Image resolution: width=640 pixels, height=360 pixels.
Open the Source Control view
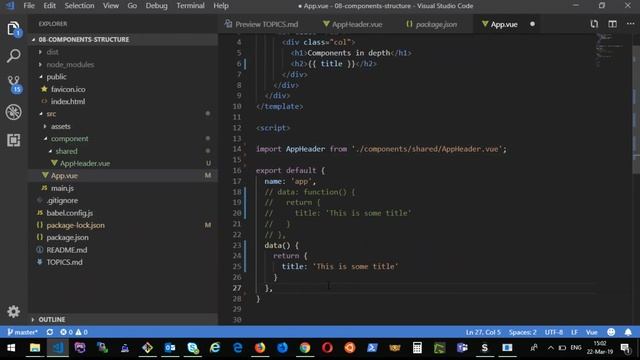point(13,84)
